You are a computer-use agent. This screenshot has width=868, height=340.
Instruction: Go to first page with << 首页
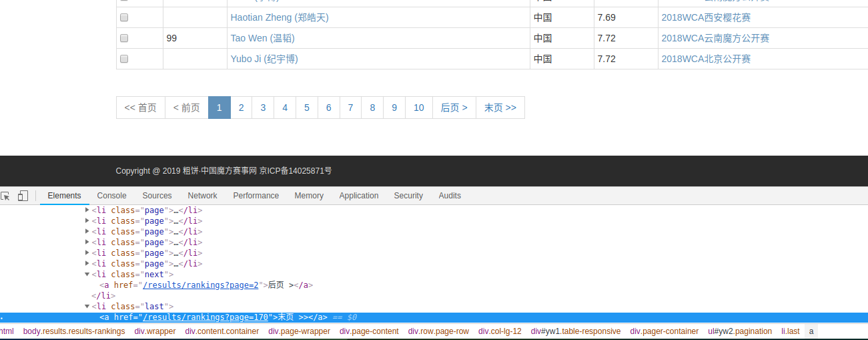(x=141, y=108)
